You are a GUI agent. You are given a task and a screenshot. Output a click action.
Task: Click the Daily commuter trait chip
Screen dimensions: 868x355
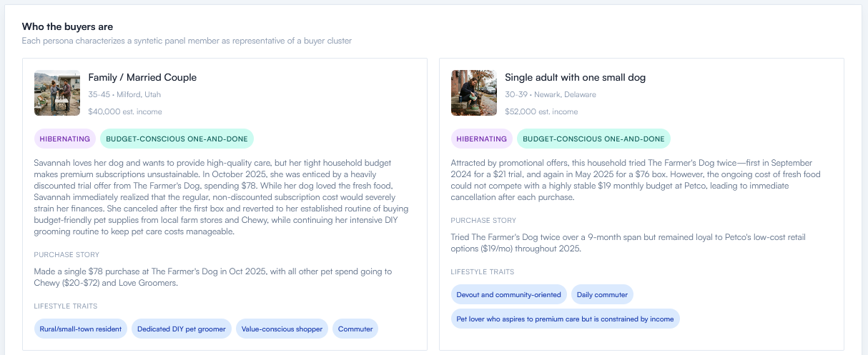click(x=602, y=294)
